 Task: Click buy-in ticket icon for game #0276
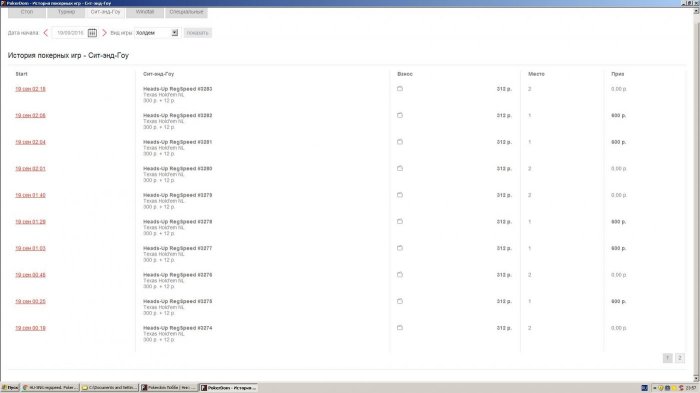(x=400, y=275)
